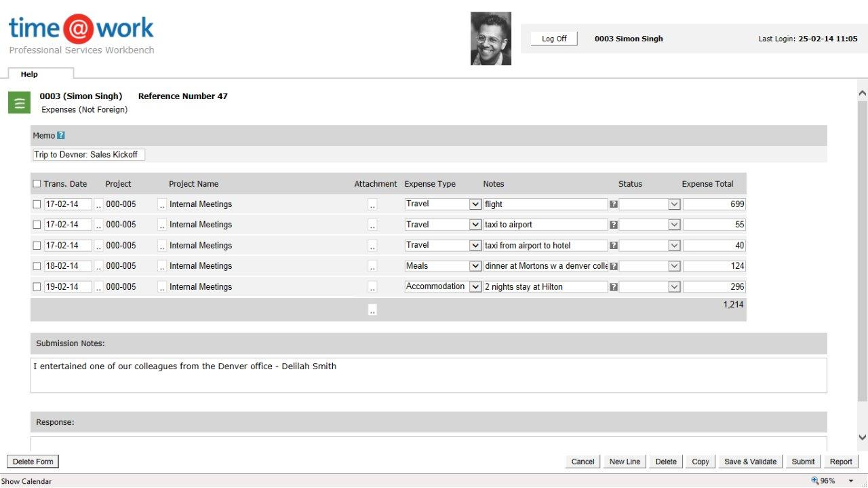Click Save & Validate

[x=750, y=462]
